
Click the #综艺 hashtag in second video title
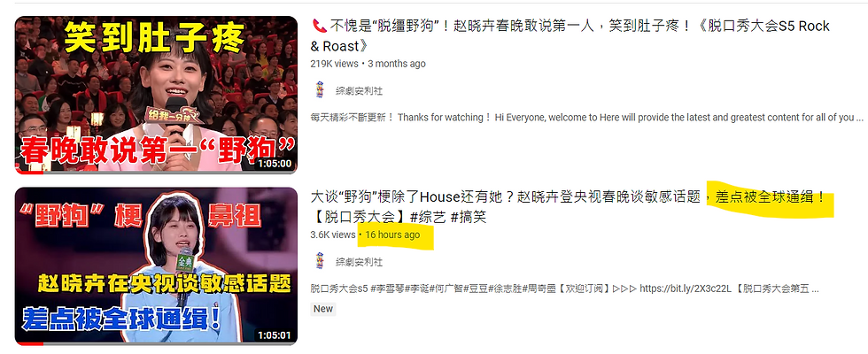[x=428, y=217]
